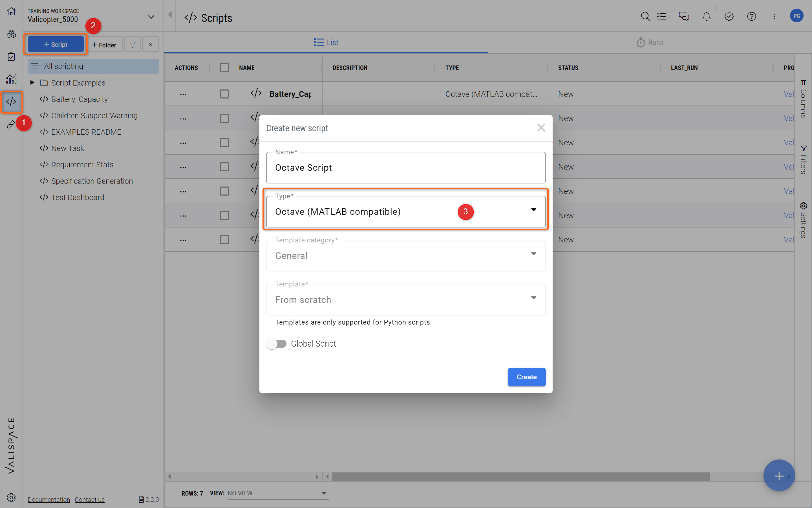This screenshot has width=812, height=508.
Task: Check the fifth table row checkbox
Action: click(224, 191)
